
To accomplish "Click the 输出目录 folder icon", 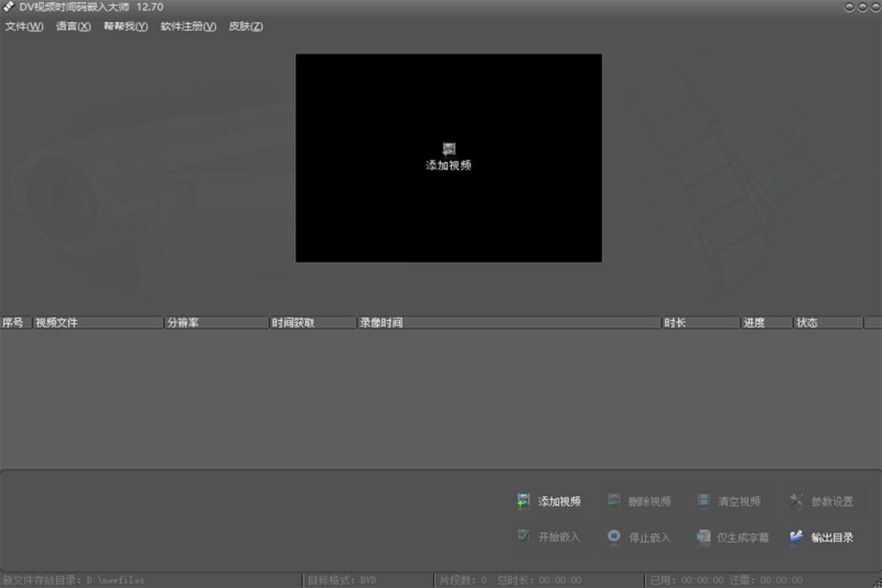I will pyautogui.click(x=797, y=537).
